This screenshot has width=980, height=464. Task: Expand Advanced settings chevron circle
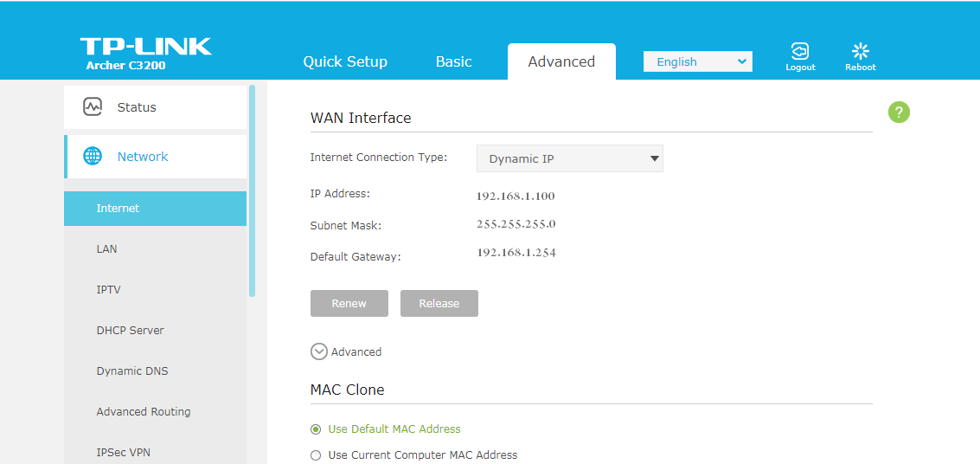pyautogui.click(x=319, y=352)
